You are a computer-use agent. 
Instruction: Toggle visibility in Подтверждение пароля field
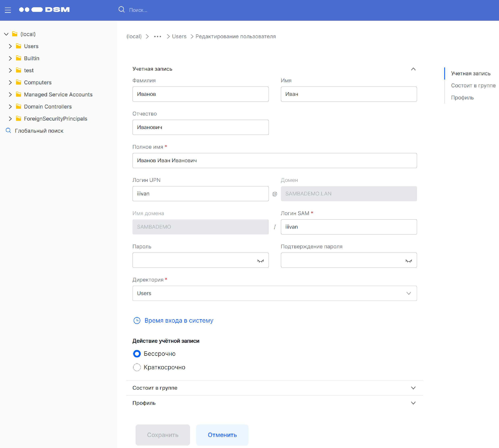click(408, 261)
